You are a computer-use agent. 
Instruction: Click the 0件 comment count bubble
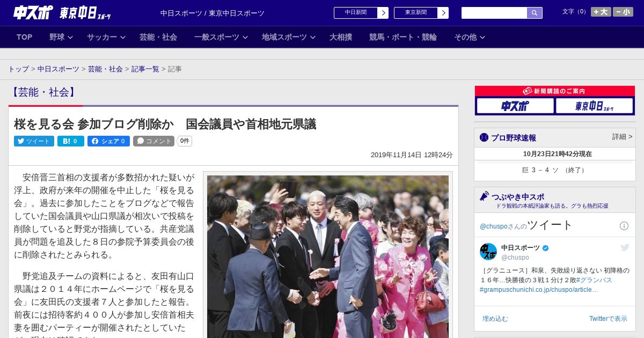point(185,141)
